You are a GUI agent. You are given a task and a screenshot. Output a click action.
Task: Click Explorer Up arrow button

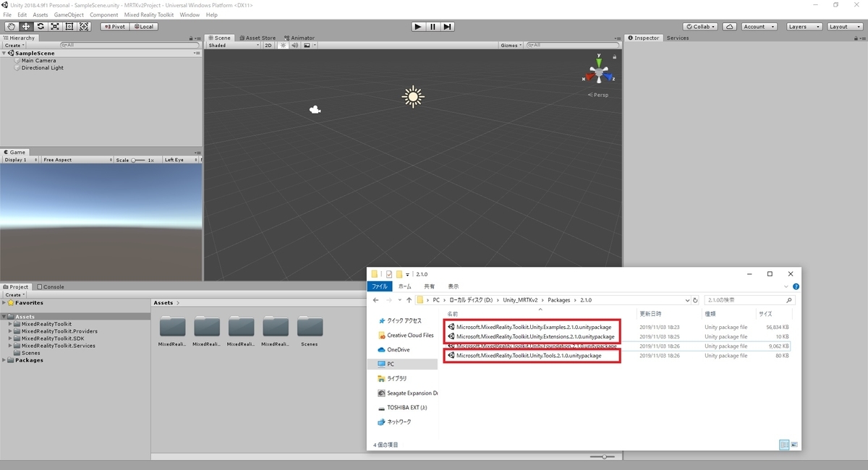pyautogui.click(x=409, y=299)
